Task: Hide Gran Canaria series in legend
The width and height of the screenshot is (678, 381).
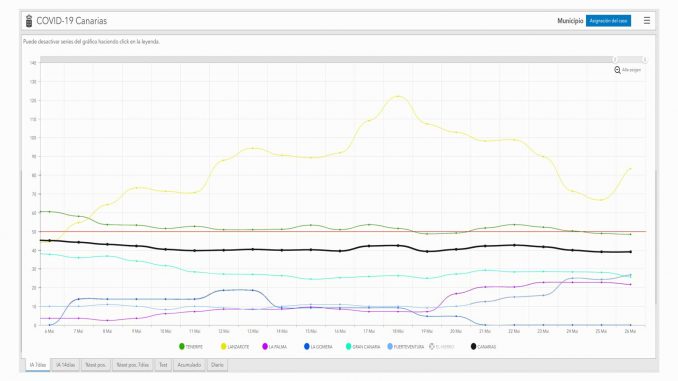Action: [x=363, y=346]
